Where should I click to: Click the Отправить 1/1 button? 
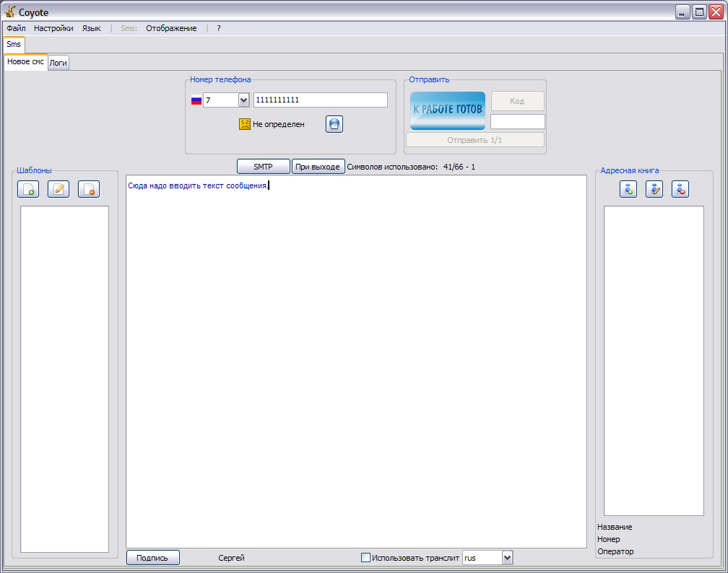[x=475, y=140]
